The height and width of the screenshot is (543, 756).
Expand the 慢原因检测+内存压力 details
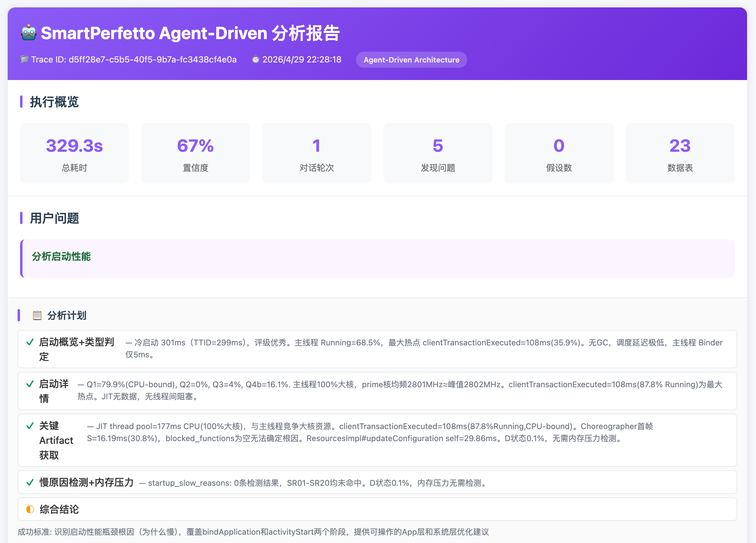tap(86, 482)
